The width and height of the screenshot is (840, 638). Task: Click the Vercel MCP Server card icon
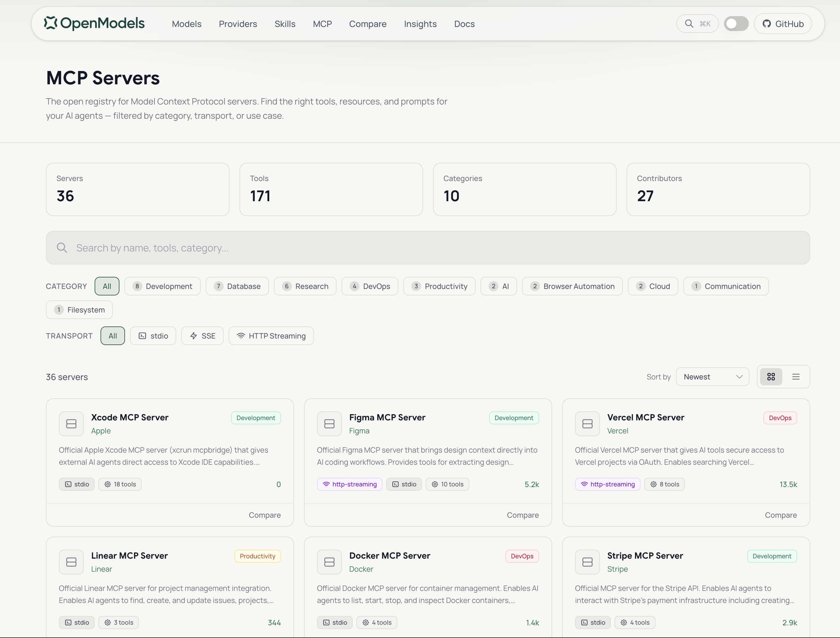[588, 424]
